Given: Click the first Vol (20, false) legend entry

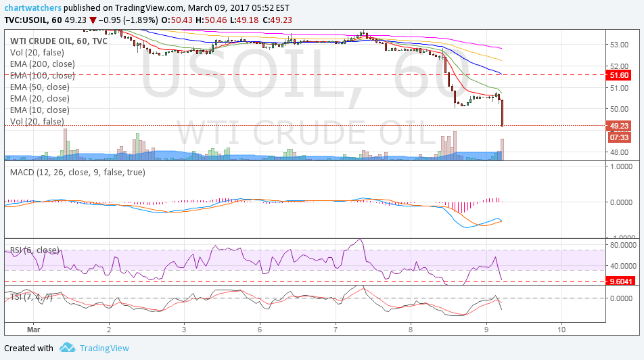Looking at the screenshot, I should [x=37, y=52].
